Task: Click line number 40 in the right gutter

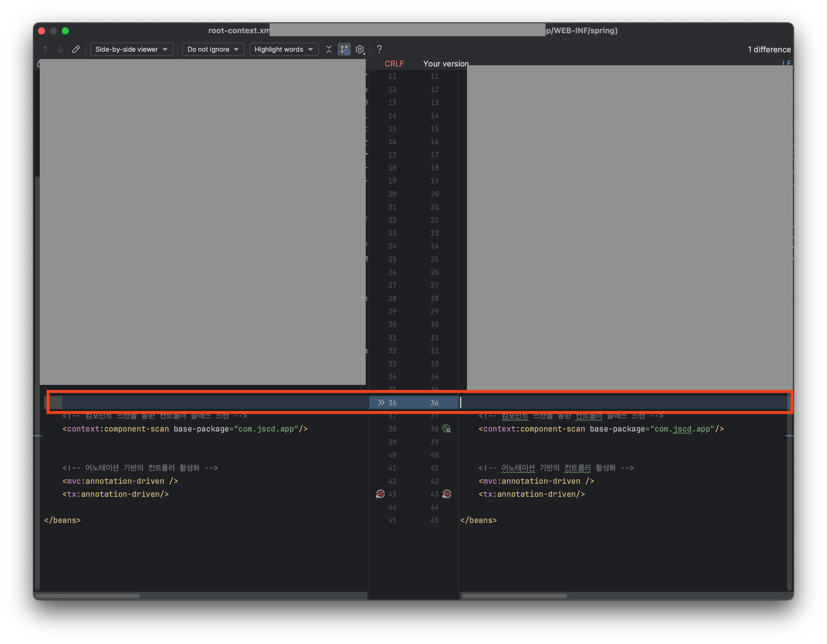Action: tap(434, 455)
